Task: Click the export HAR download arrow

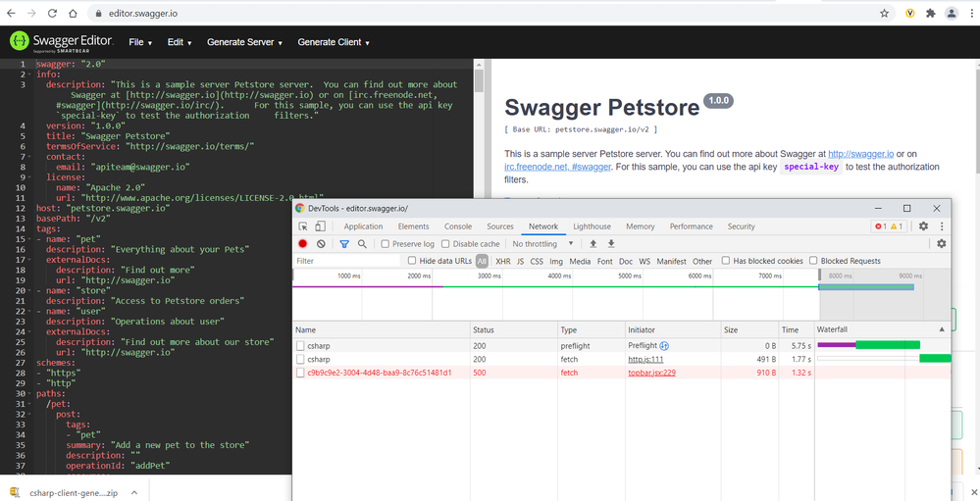Action: [x=611, y=244]
